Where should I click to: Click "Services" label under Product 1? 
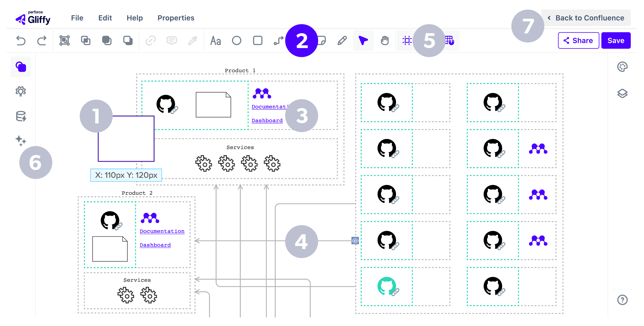click(x=240, y=147)
